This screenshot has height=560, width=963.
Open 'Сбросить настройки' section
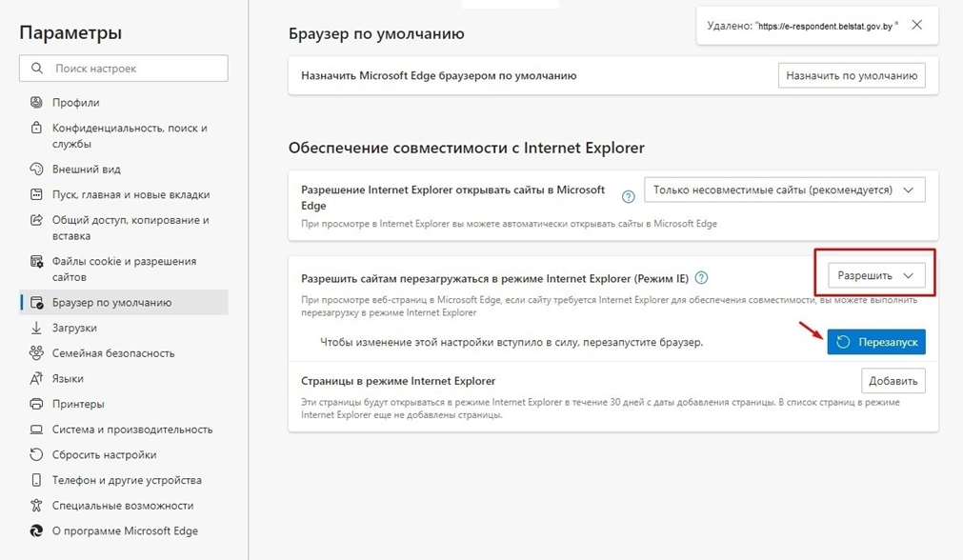tap(124, 454)
